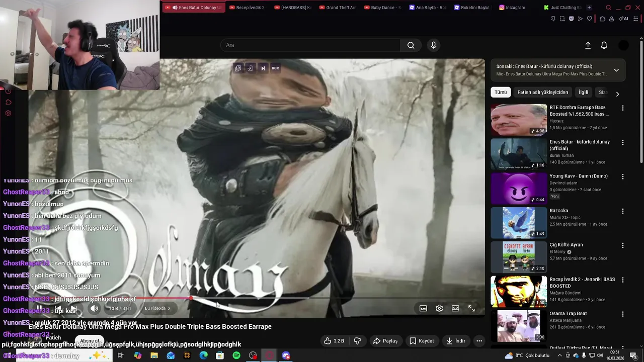644x362 pixels.
Task: Select the 'İlgili' filter chip
Action: (x=583, y=93)
